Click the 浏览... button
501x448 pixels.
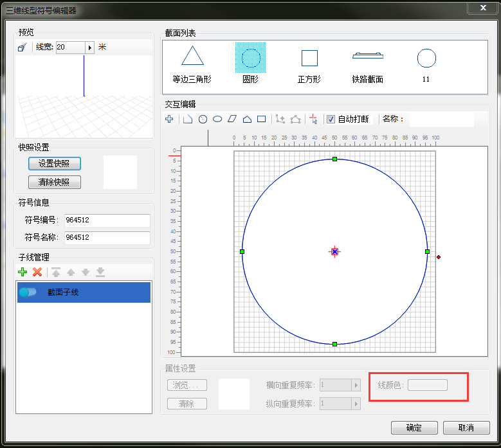tap(187, 385)
